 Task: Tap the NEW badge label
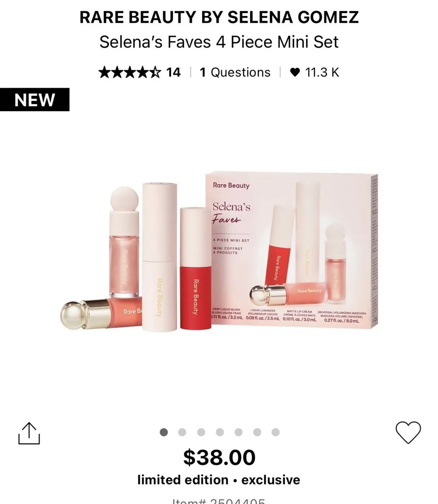point(34,99)
